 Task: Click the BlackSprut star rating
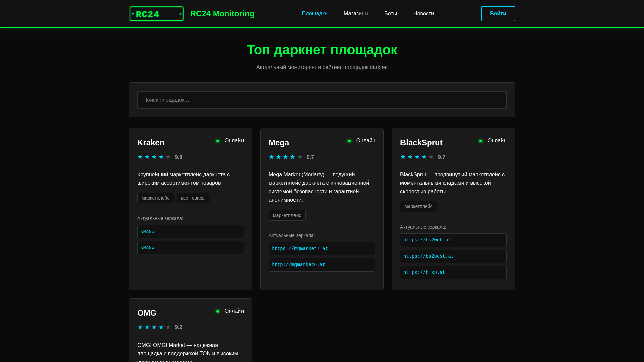tap(417, 157)
